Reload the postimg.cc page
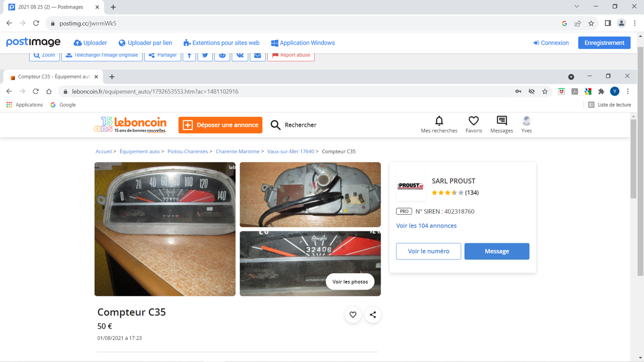644x362 pixels. (x=36, y=23)
